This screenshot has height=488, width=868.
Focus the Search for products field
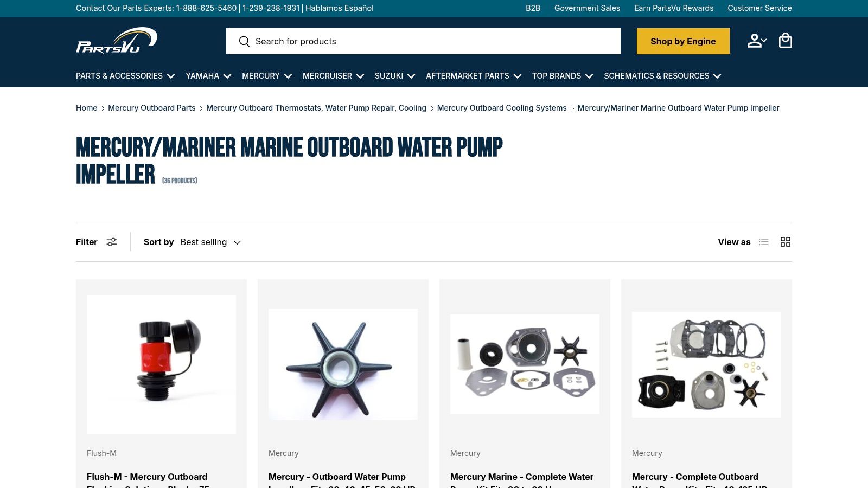click(423, 41)
